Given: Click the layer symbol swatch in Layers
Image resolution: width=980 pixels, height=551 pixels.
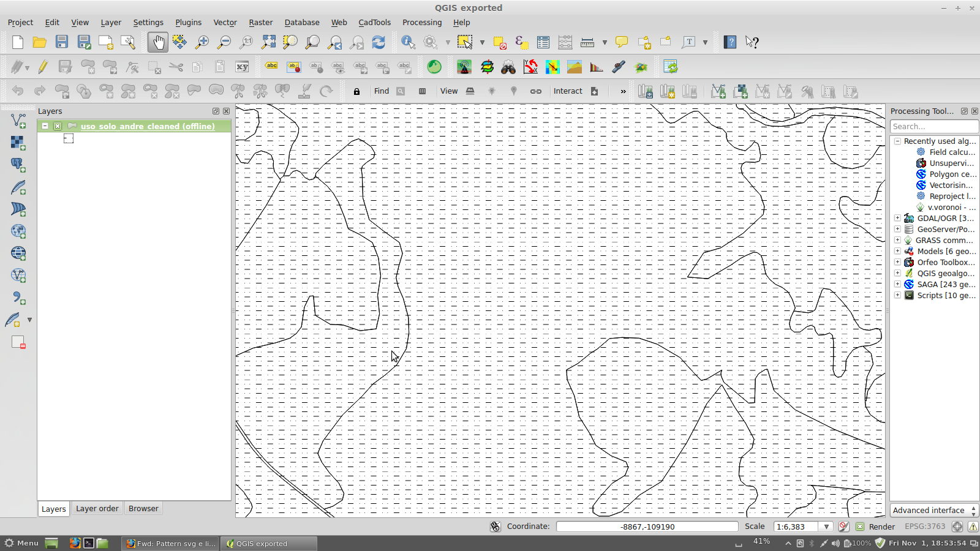Looking at the screenshot, I should tap(69, 139).
